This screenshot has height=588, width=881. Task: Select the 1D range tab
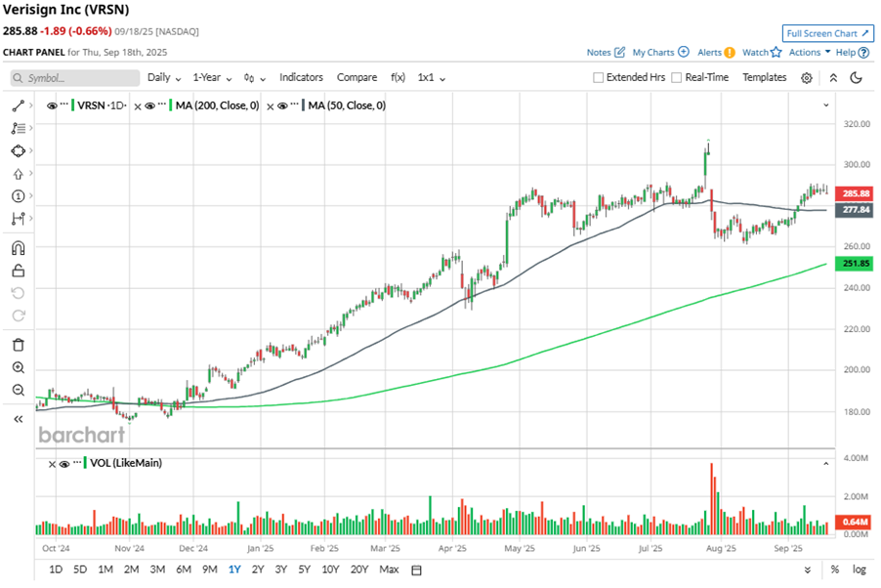tap(56, 569)
